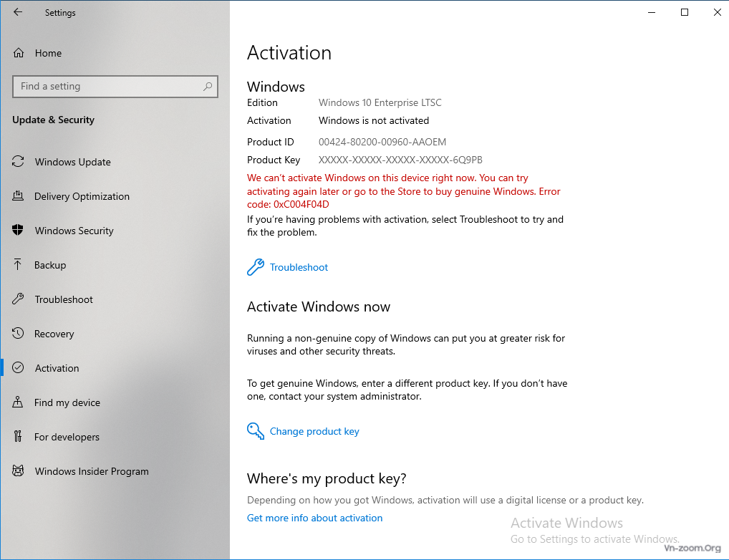The width and height of the screenshot is (729, 560).
Task: Click the Windows Security shield icon
Action: (18, 231)
